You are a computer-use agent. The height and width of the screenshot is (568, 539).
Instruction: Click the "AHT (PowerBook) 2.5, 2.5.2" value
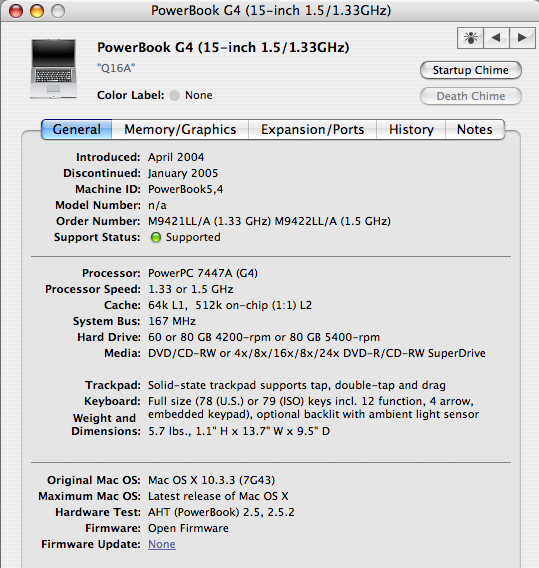coord(221,512)
